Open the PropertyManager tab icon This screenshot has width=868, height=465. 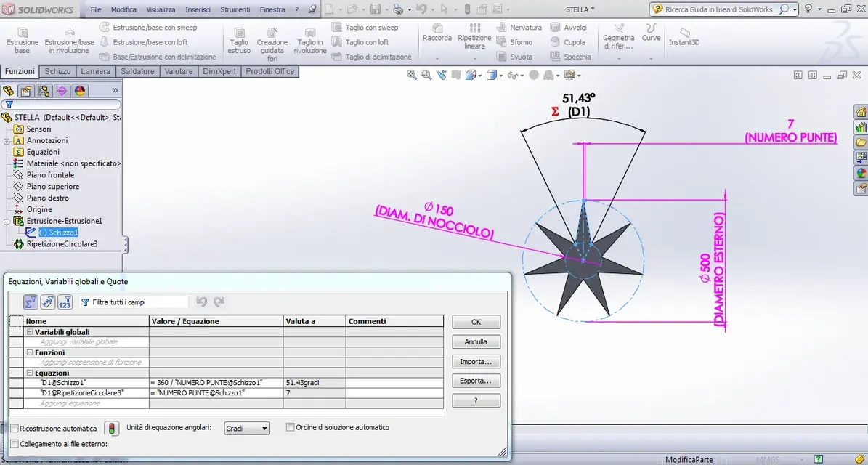tap(26, 91)
